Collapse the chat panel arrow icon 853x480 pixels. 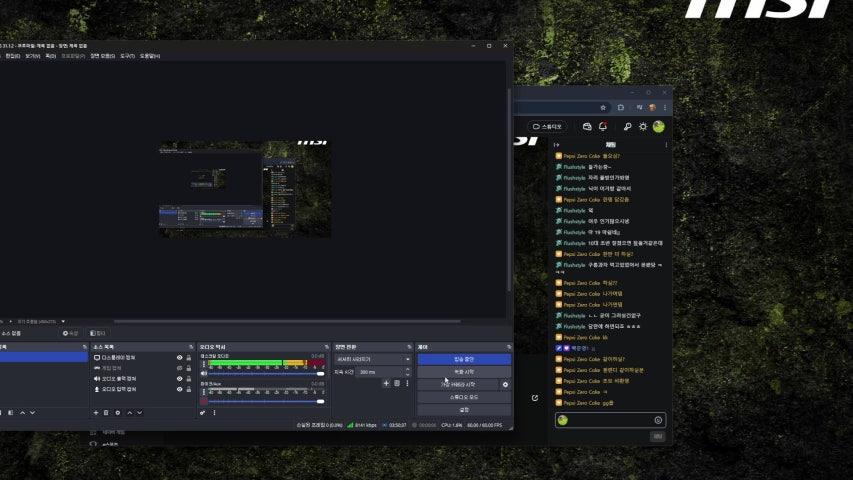(557, 145)
